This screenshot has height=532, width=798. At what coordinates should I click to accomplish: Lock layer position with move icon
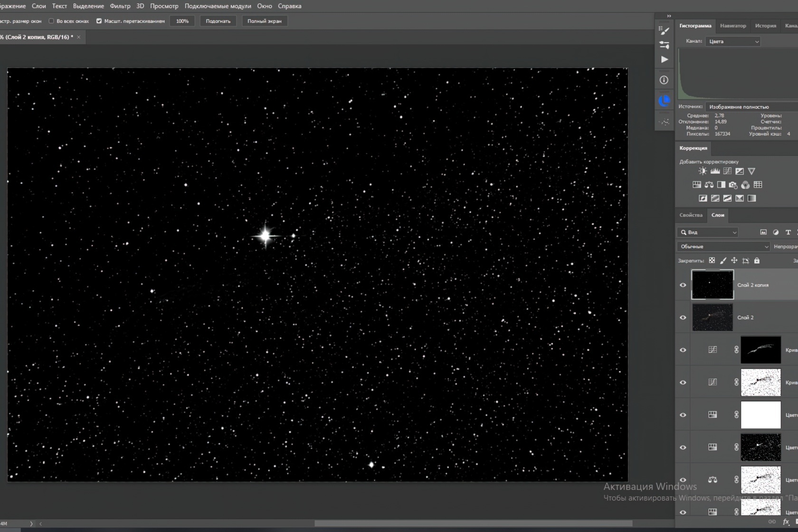pyautogui.click(x=734, y=260)
